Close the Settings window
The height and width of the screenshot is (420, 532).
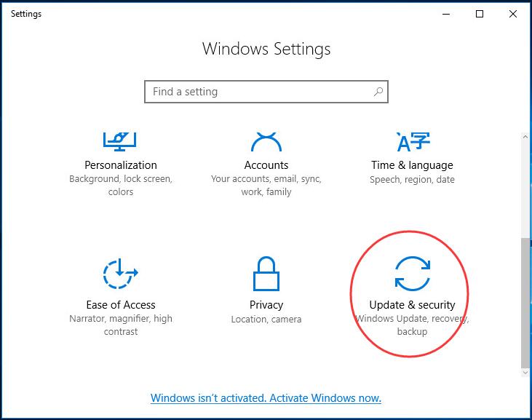click(513, 14)
